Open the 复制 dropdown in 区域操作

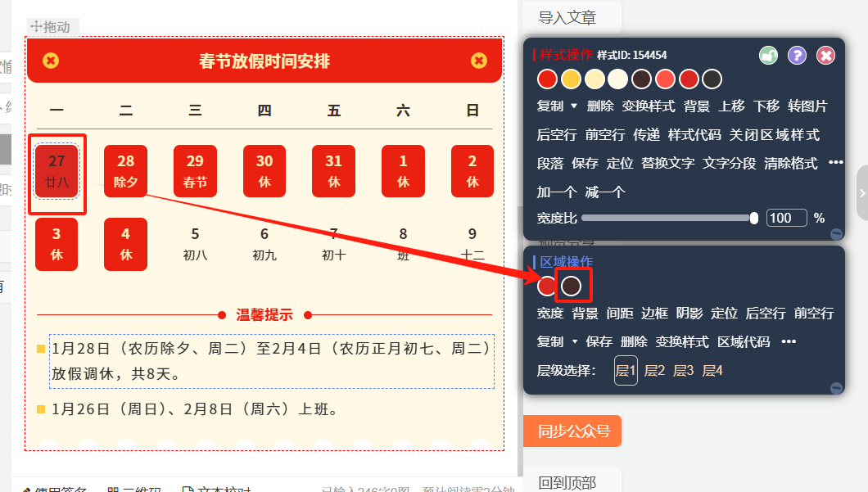click(573, 342)
